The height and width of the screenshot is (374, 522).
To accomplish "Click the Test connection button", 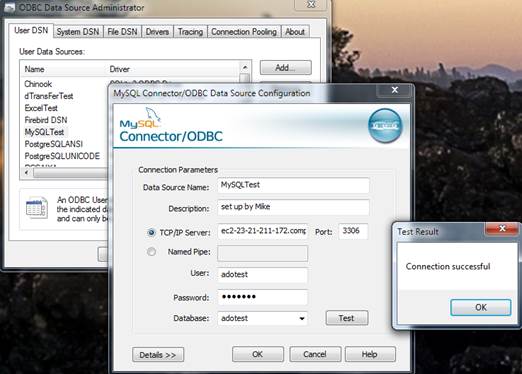I will [x=347, y=318].
